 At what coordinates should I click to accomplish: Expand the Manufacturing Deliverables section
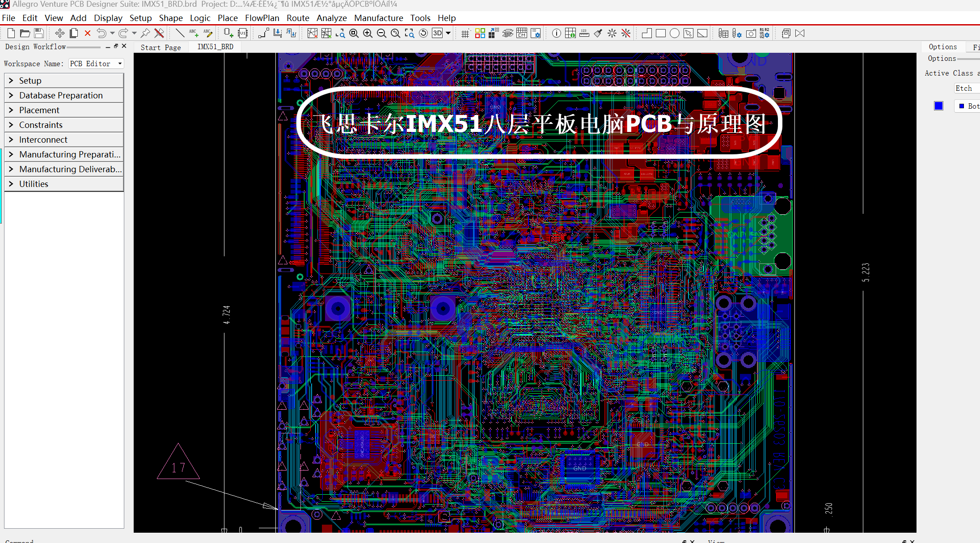pyautogui.click(x=64, y=169)
